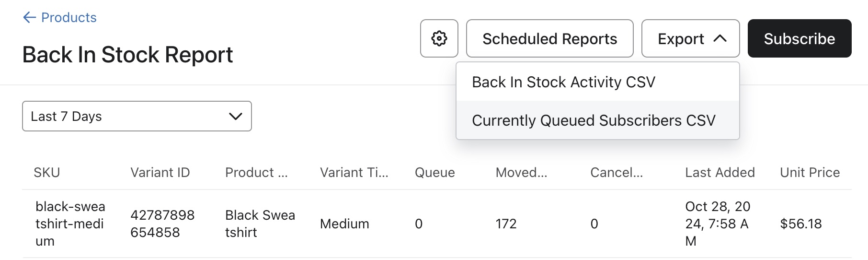Image resolution: width=868 pixels, height=260 pixels.
Task: Click the Black Sweatshirt product title cell
Action: pyautogui.click(x=260, y=224)
